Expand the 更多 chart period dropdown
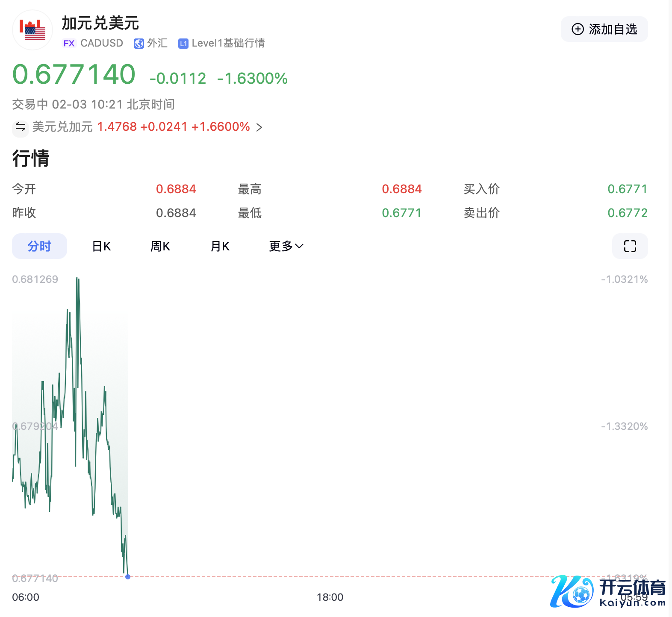Image resolution: width=672 pixels, height=617 pixels. (286, 246)
